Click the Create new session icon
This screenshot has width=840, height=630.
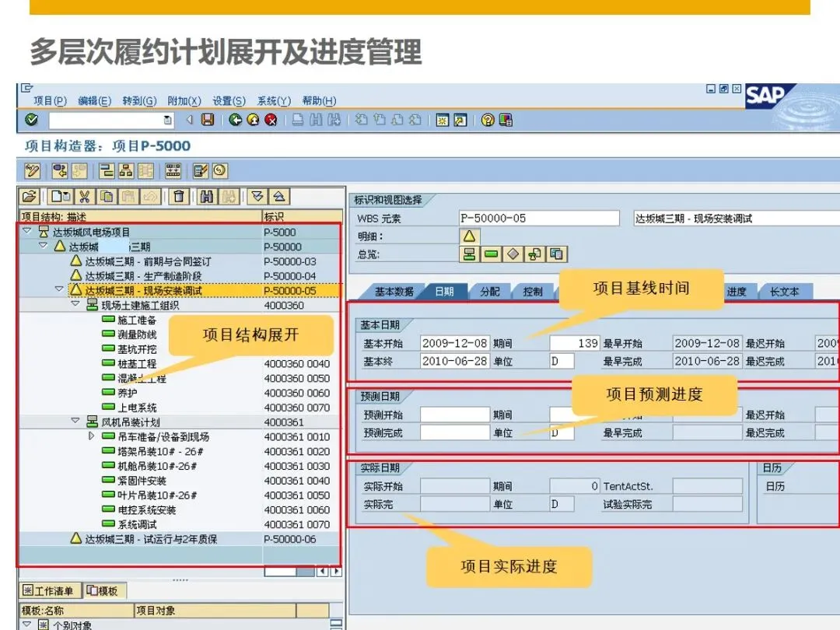coord(442,120)
